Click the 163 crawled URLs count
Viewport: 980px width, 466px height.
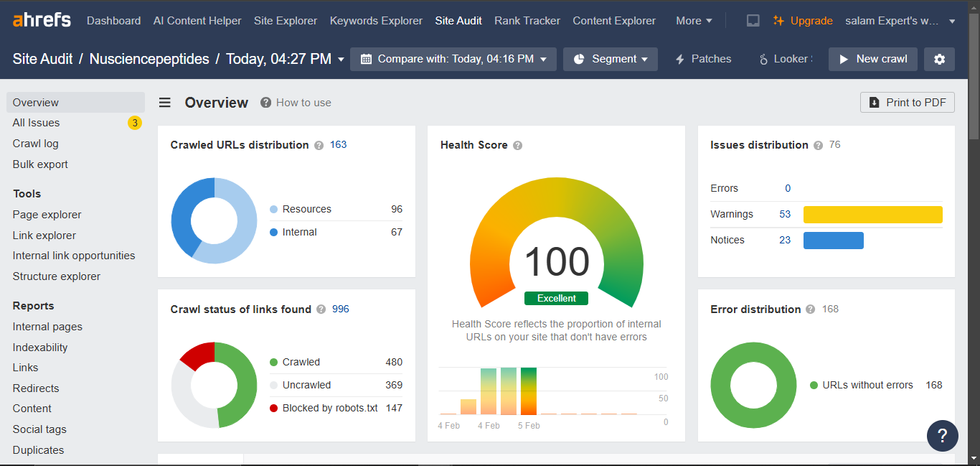338,144
